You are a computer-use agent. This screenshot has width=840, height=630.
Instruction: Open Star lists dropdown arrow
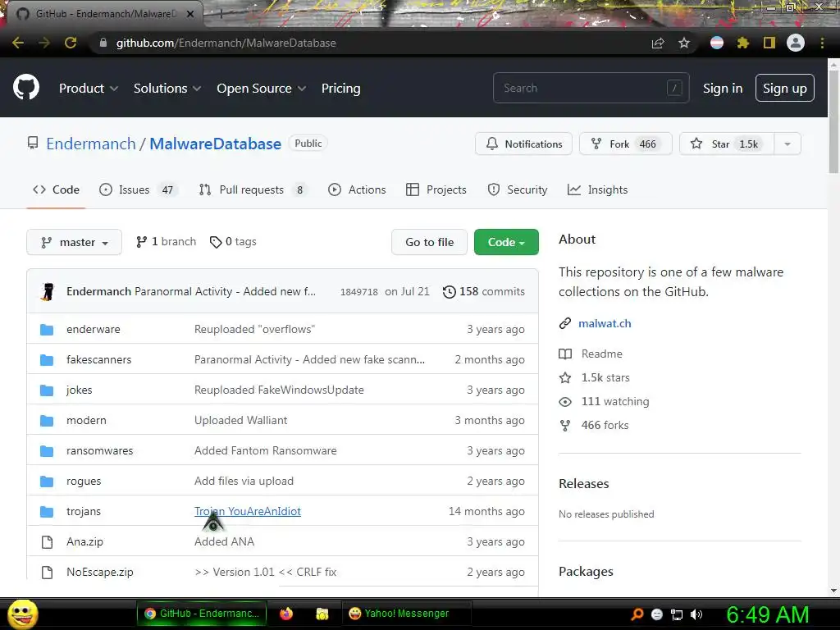pos(787,144)
